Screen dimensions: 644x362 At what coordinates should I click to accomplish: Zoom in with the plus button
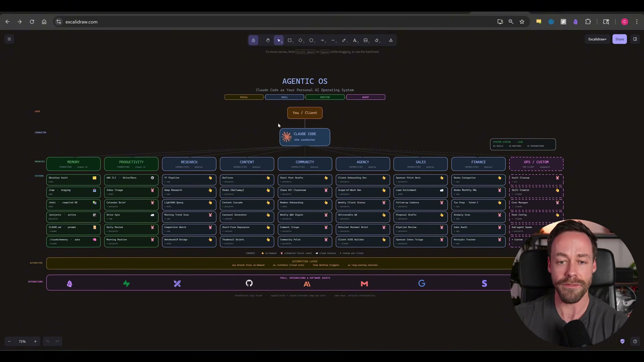pyautogui.click(x=35, y=341)
